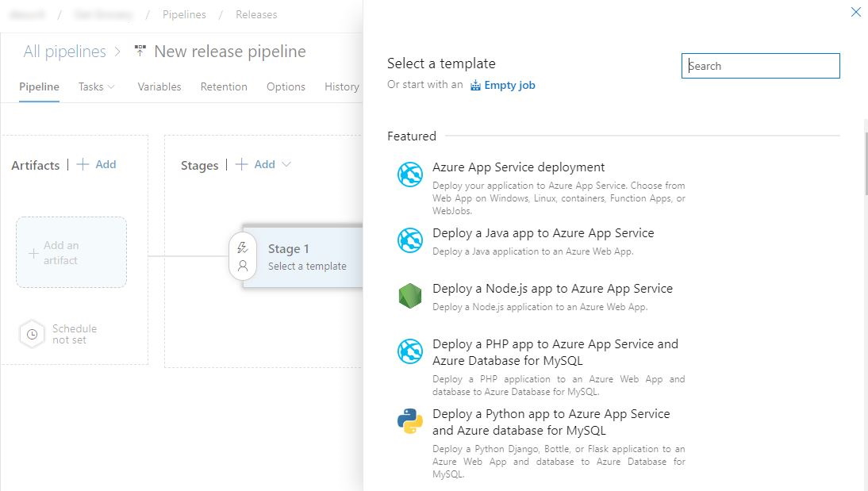Click the plus icon in Add an artifact

pos(33,254)
